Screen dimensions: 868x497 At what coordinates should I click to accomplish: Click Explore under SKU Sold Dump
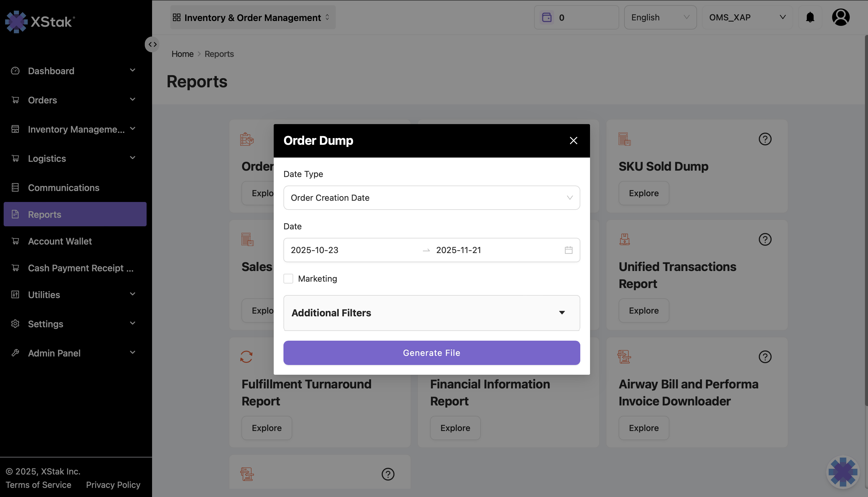coord(644,193)
